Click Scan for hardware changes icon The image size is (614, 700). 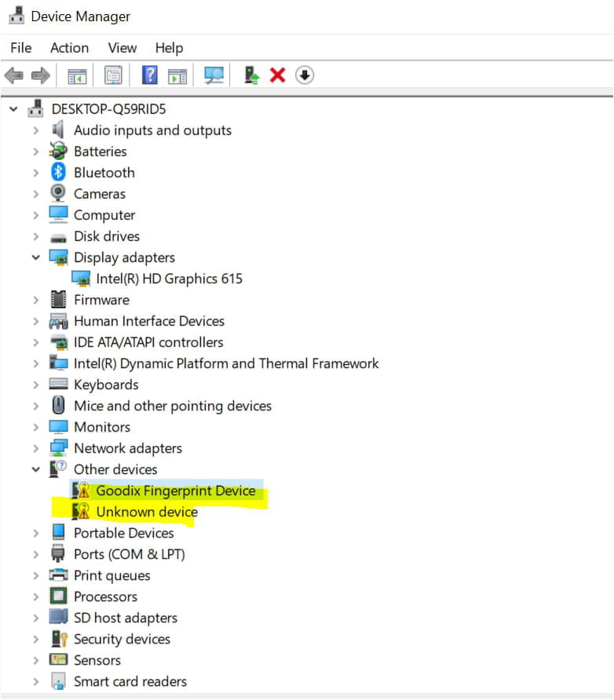pyautogui.click(x=214, y=75)
